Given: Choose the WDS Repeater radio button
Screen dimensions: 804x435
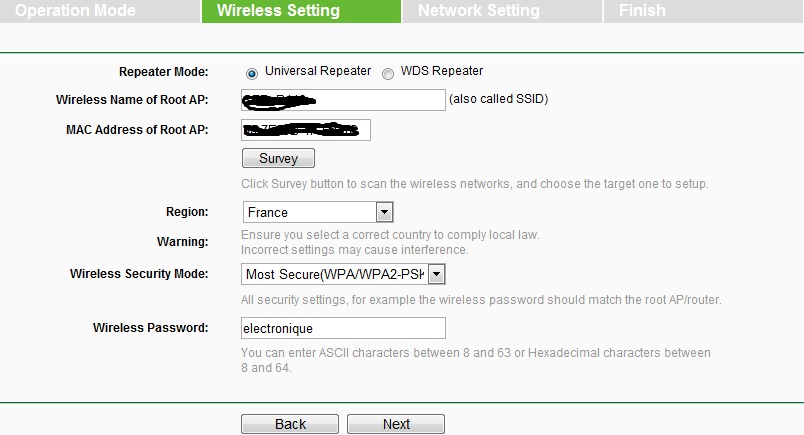Looking at the screenshot, I should [x=388, y=72].
